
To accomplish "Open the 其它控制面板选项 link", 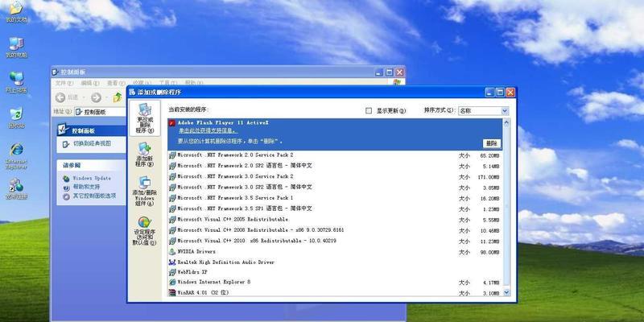I will click(x=94, y=196).
